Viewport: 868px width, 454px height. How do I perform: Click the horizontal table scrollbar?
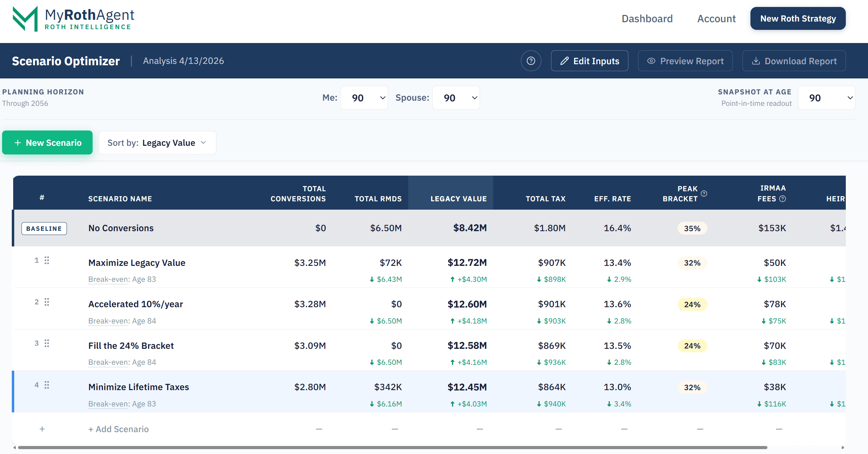tap(393, 447)
